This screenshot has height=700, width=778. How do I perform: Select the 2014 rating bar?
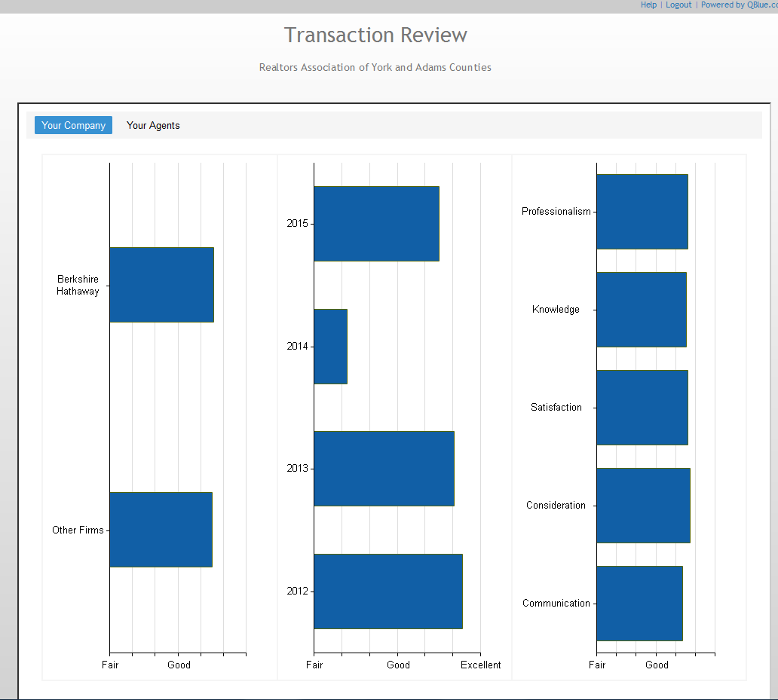point(330,347)
